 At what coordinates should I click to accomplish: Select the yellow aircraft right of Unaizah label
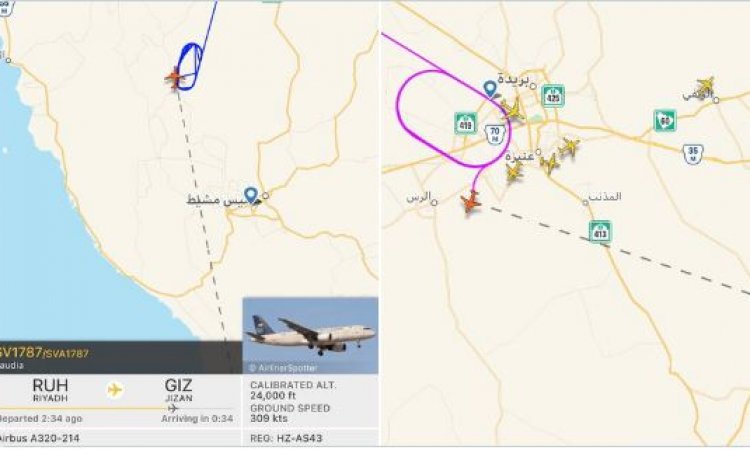coord(550,164)
